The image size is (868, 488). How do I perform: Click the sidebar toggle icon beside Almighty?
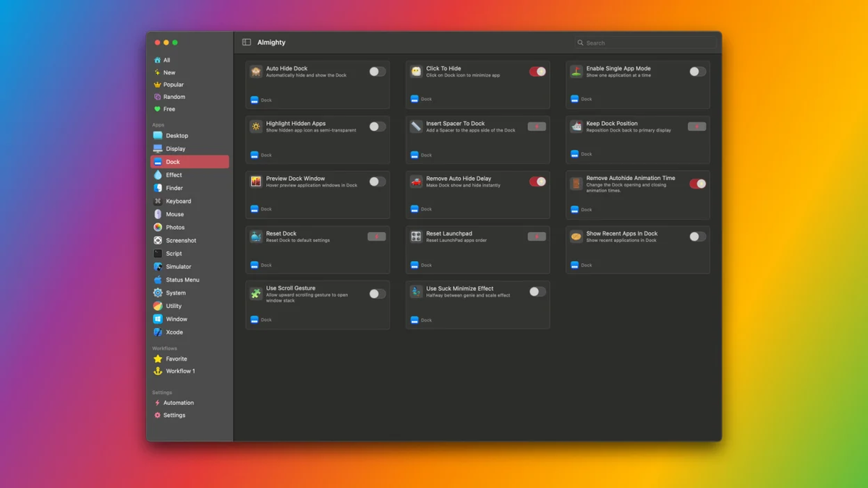pyautogui.click(x=247, y=43)
